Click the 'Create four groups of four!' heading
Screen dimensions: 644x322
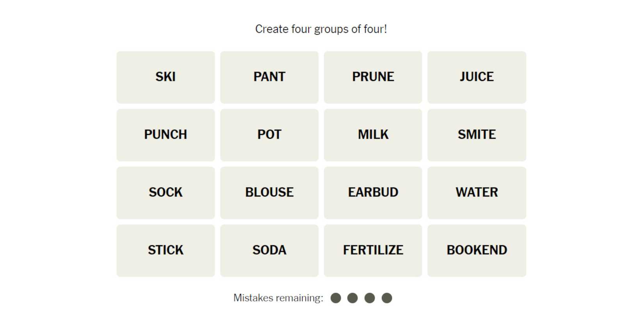(x=321, y=29)
